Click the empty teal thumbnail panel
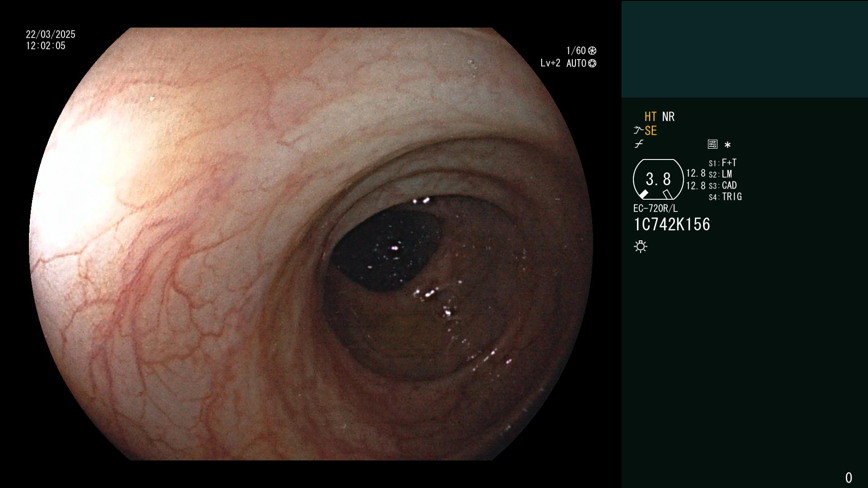 745,49
